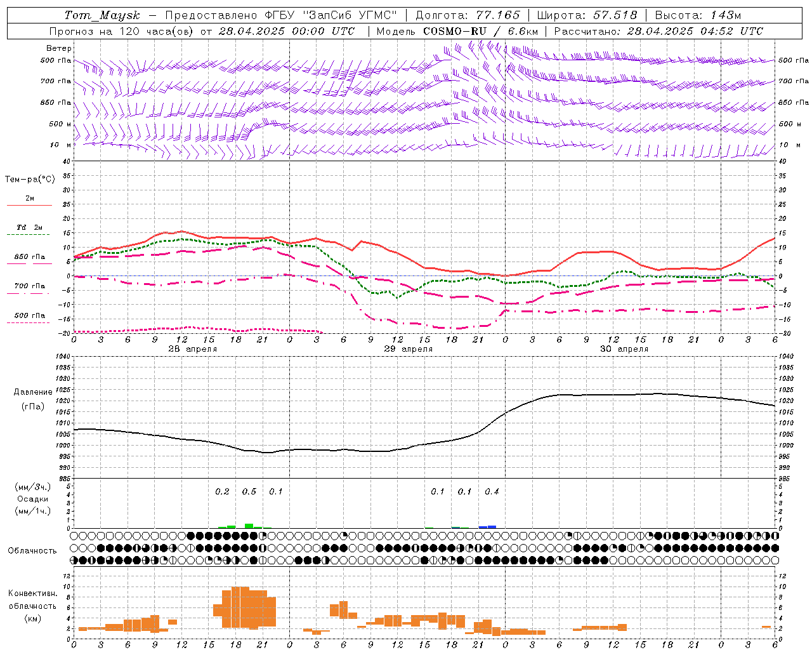Select the Тем-ра(°C) axis label
This screenshot has height=650, width=812.
[30, 180]
